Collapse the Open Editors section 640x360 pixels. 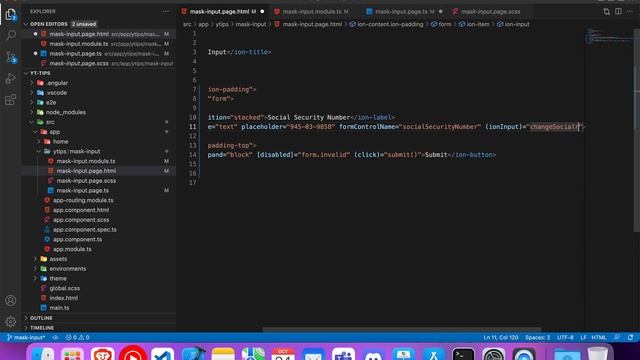click(x=48, y=24)
